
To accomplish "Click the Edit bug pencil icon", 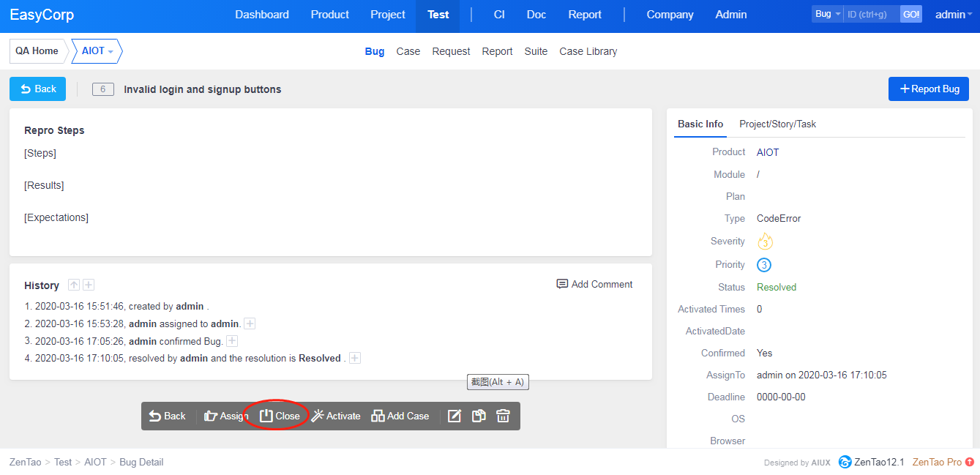I will pyautogui.click(x=455, y=416).
